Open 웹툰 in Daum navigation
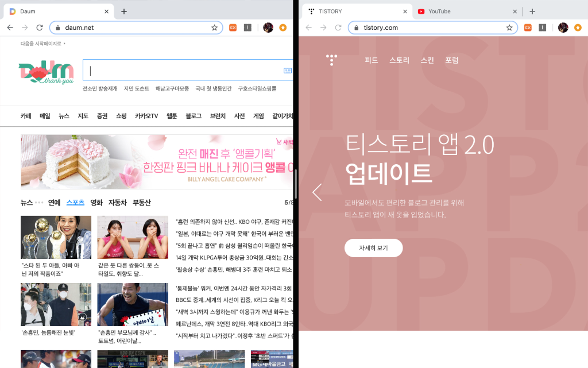 (x=172, y=116)
